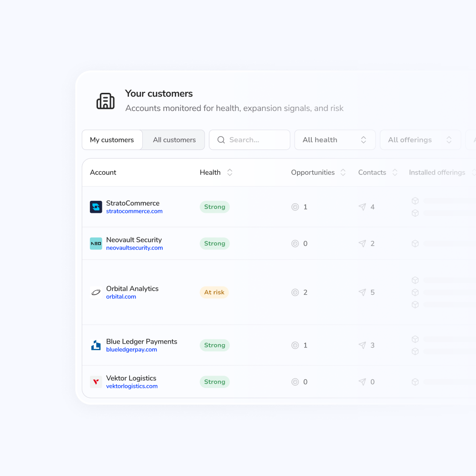The height and width of the screenshot is (476, 476).
Task: Click the Neovault Security logo
Action: (x=96, y=243)
